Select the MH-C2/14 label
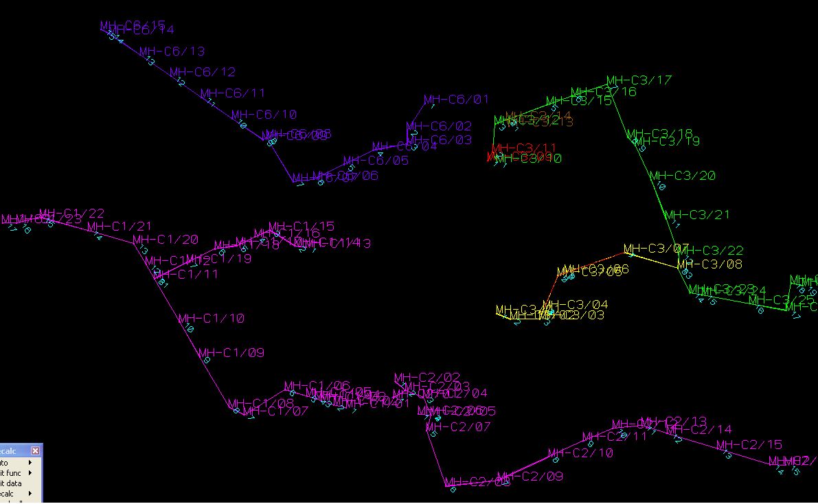Screen dimensions: 818x504 tap(699, 429)
